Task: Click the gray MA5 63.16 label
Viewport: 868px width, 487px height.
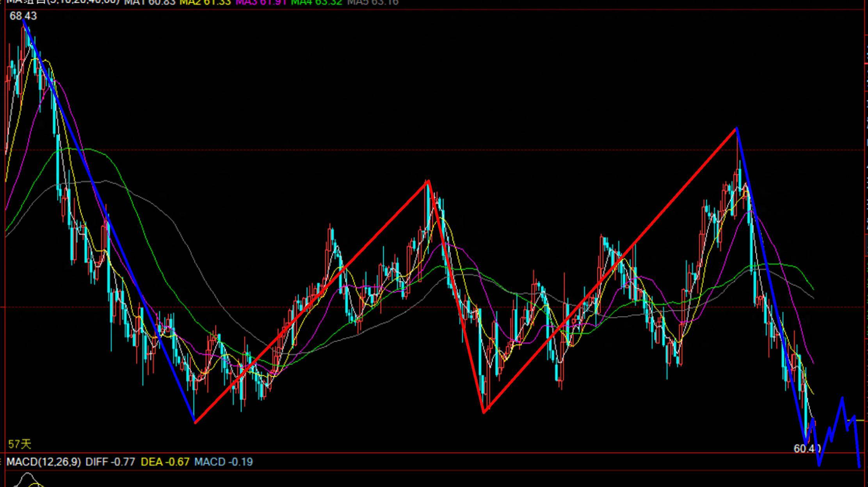Action: tap(372, 2)
